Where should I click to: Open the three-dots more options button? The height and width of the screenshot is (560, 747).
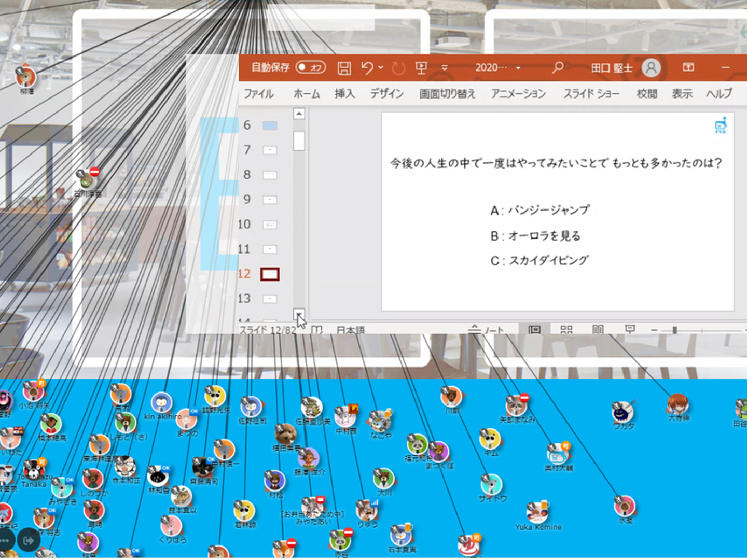5,540
